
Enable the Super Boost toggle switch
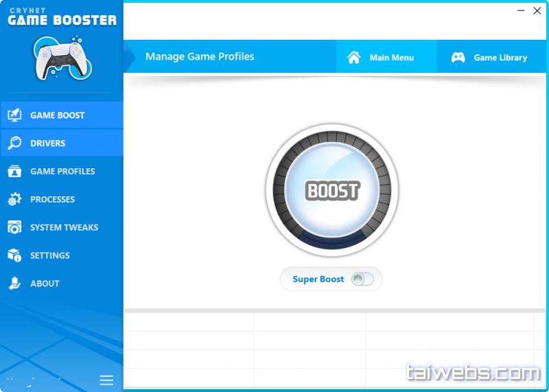point(362,279)
